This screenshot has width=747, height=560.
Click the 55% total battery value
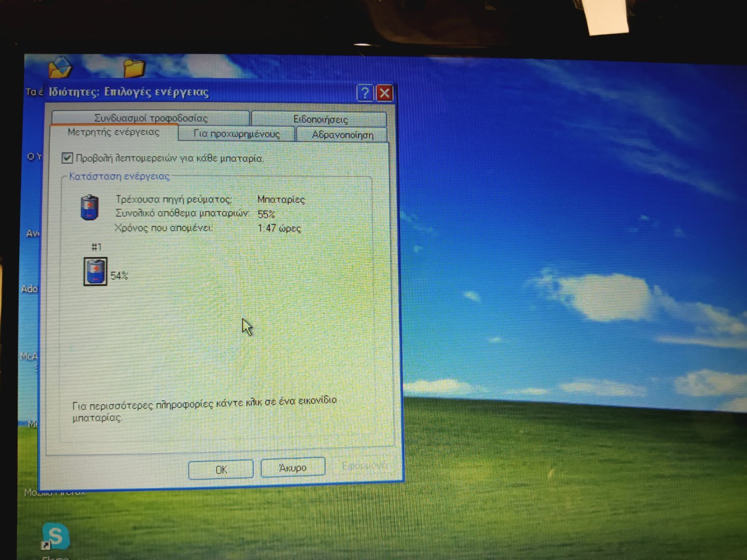(x=266, y=214)
